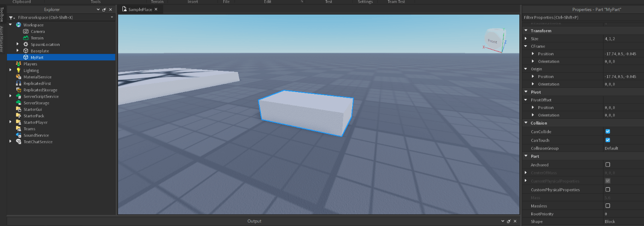The width and height of the screenshot is (644, 226).
Task: Collapse the Transform properties section
Action: click(x=526, y=30)
